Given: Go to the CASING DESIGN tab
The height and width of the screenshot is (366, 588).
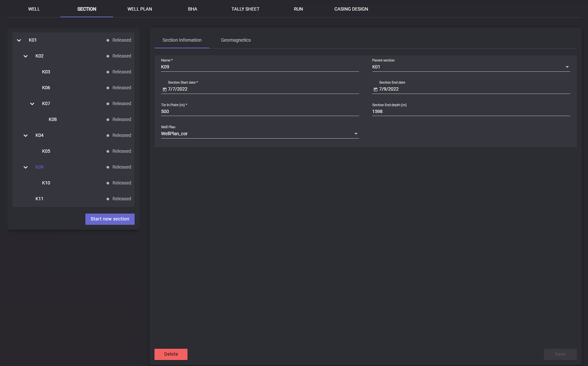Looking at the screenshot, I should (x=351, y=9).
